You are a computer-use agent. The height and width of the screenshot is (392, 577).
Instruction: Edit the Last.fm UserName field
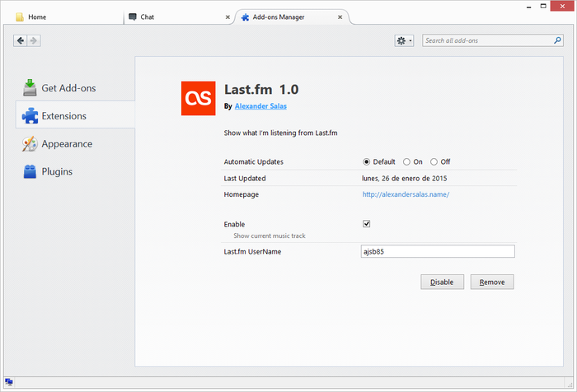[438, 251]
